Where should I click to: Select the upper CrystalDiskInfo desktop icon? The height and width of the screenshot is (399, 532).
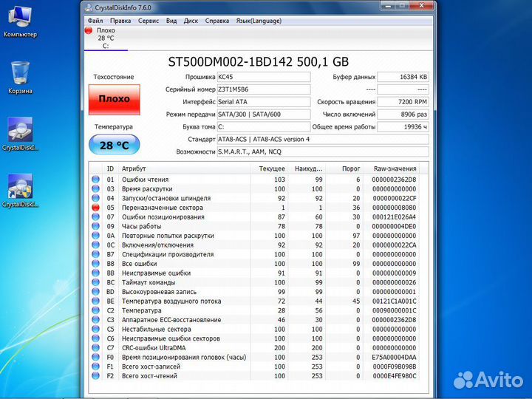(x=20, y=134)
